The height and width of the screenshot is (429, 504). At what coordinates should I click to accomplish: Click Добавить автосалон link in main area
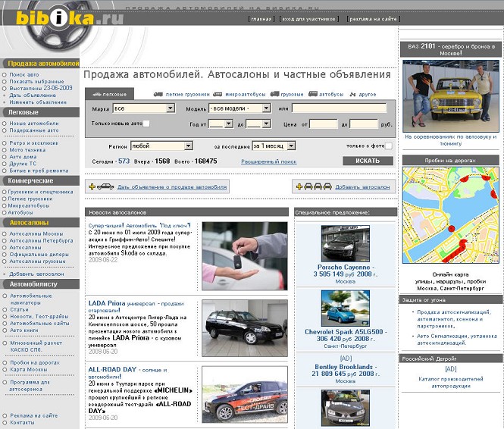(362, 186)
